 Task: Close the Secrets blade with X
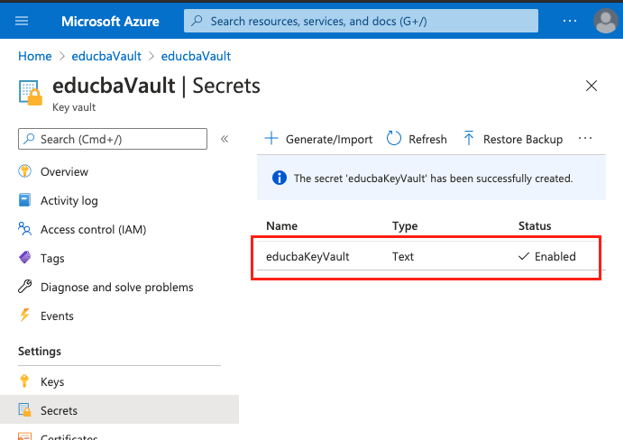click(x=592, y=87)
